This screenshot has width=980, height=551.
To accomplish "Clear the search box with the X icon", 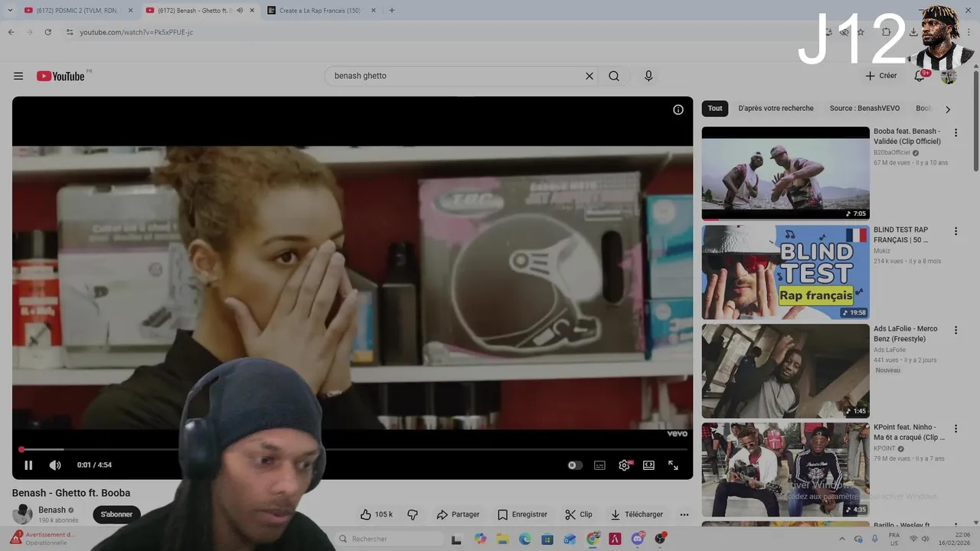I will click(x=590, y=76).
